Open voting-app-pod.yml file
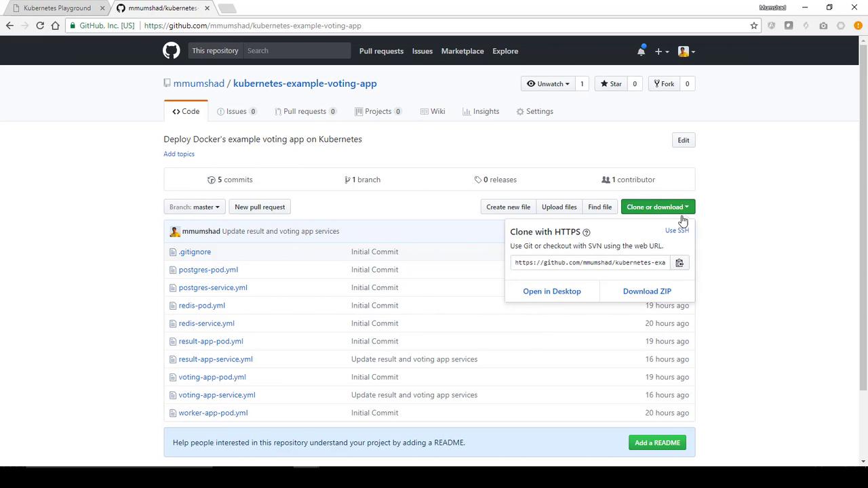The image size is (868, 488). pyautogui.click(x=212, y=377)
